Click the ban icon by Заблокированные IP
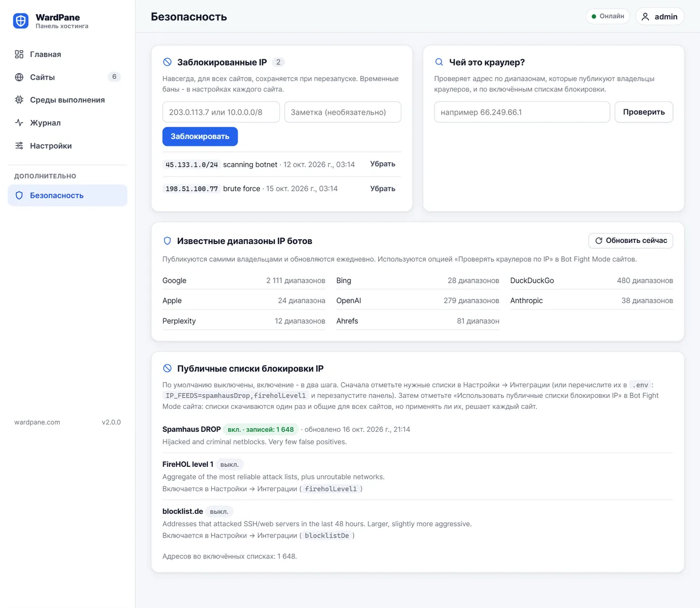Screen dimensions: 700x608 point(167,62)
